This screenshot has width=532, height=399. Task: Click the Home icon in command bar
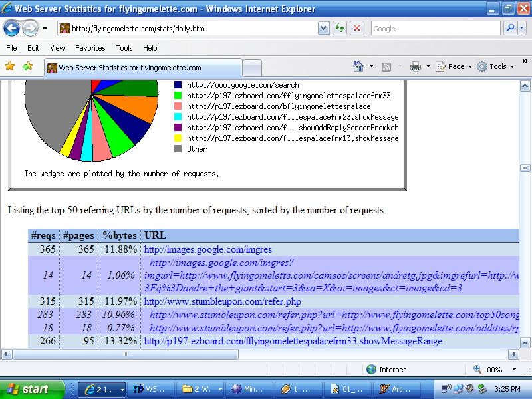pos(358,66)
